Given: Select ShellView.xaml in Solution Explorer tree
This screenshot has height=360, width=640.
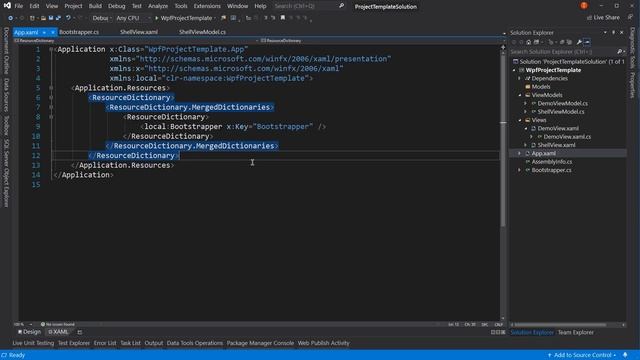Looking at the screenshot, I should 556,145.
